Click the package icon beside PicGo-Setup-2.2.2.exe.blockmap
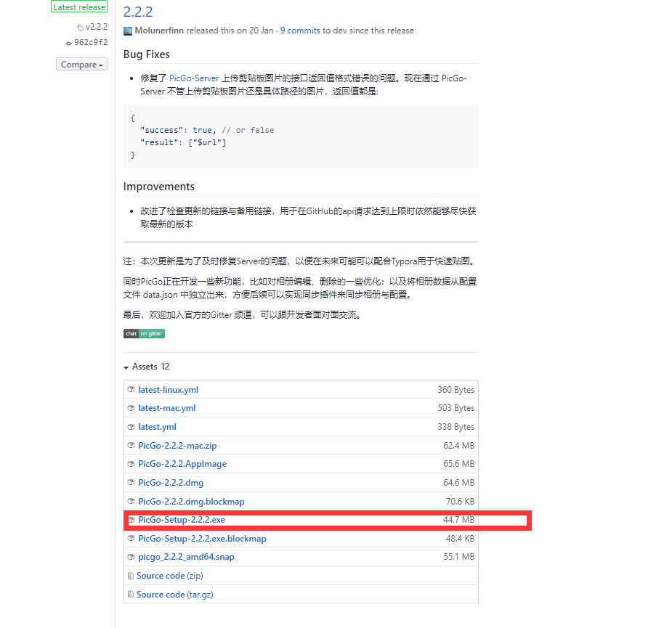 click(131, 538)
